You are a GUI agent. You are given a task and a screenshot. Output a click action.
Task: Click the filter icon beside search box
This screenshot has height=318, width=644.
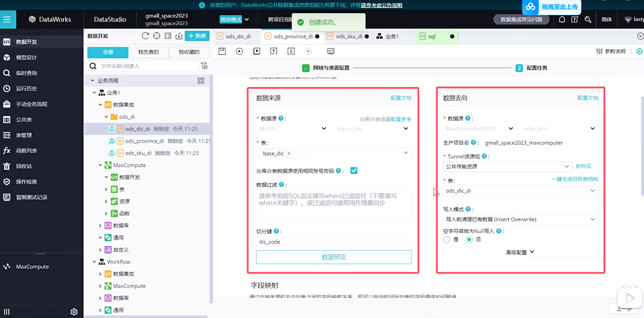[204, 66]
